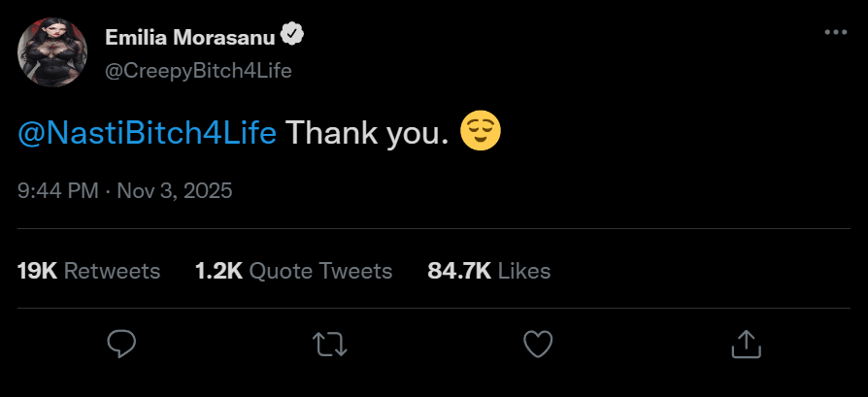View the 19K retweets count
This screenshot has height=397, width=868.
click(37, 271)
